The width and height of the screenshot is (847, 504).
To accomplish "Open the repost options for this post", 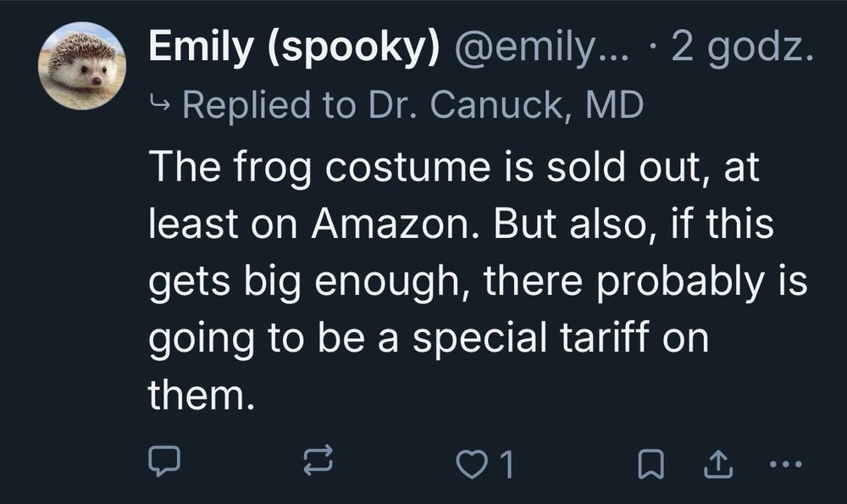I will [x=318, y=462].
